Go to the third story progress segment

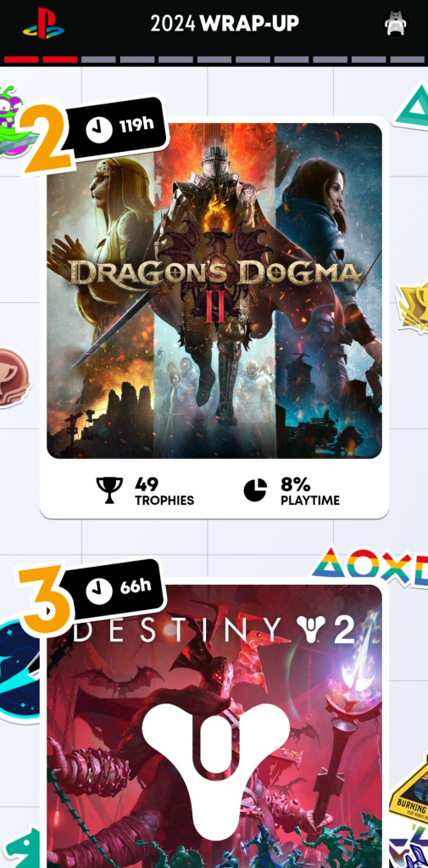click(x=98, y=59)
